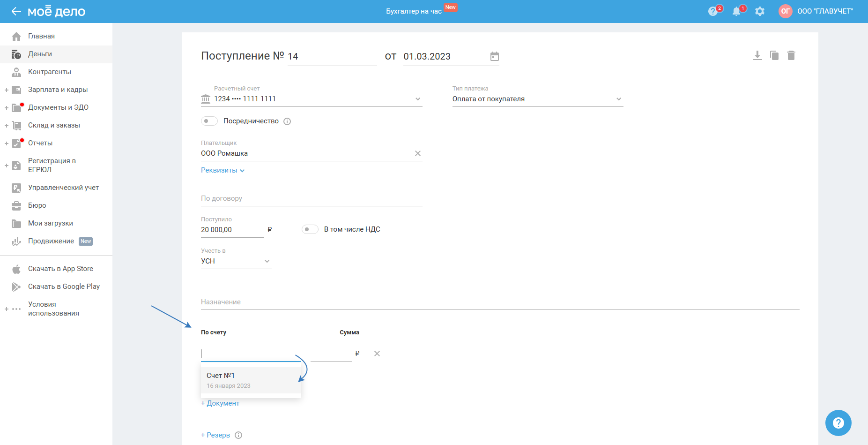The image size is (868, 445).
Task: Click the download document icon
Action: pyautogui.click(x=757, y=56)
